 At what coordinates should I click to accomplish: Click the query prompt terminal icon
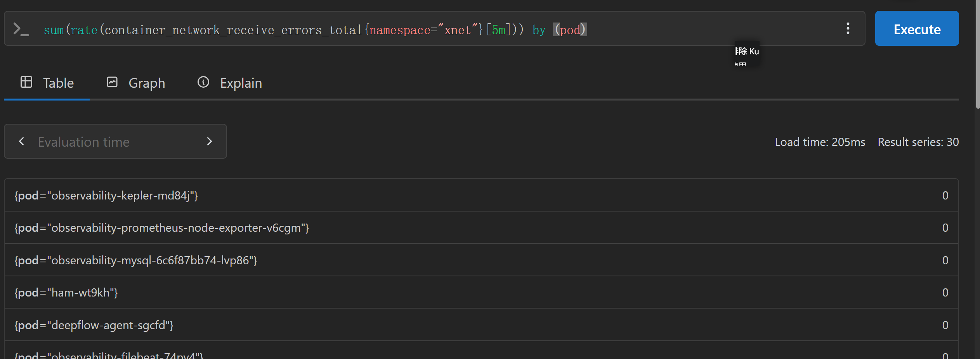tap(21, 29)
